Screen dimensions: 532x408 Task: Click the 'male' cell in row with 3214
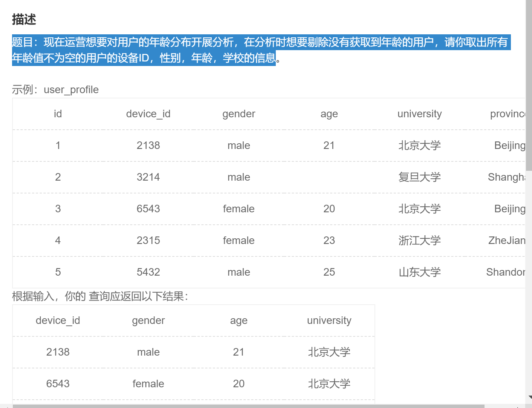238,177
